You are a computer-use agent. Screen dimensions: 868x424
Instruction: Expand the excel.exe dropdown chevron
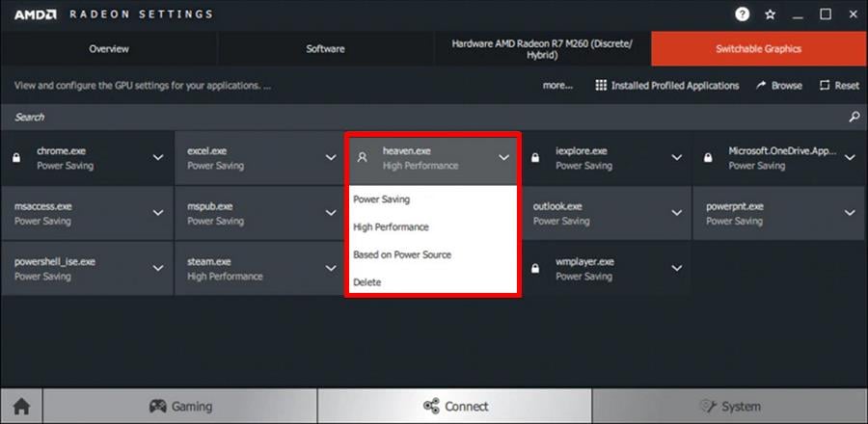331,158
